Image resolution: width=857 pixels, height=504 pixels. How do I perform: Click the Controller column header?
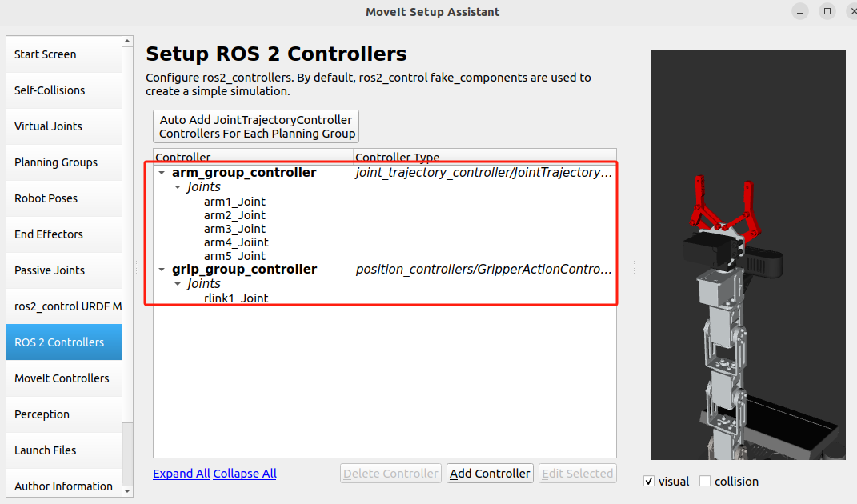click(253, 157)
